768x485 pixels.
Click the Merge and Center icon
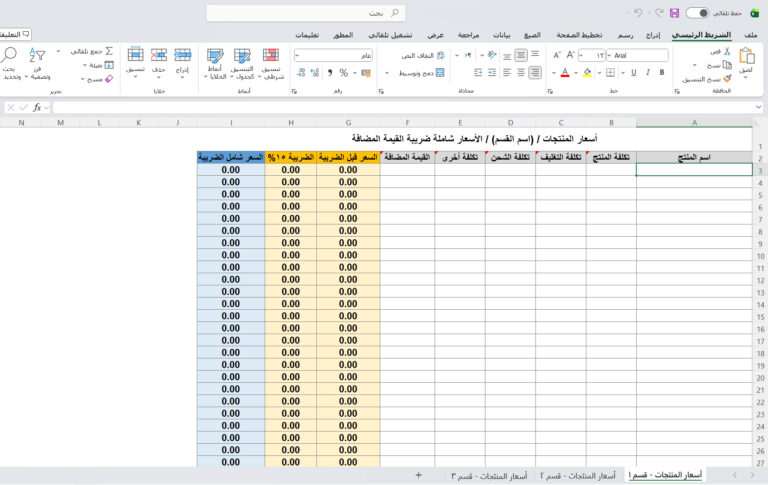pos(440,73)
